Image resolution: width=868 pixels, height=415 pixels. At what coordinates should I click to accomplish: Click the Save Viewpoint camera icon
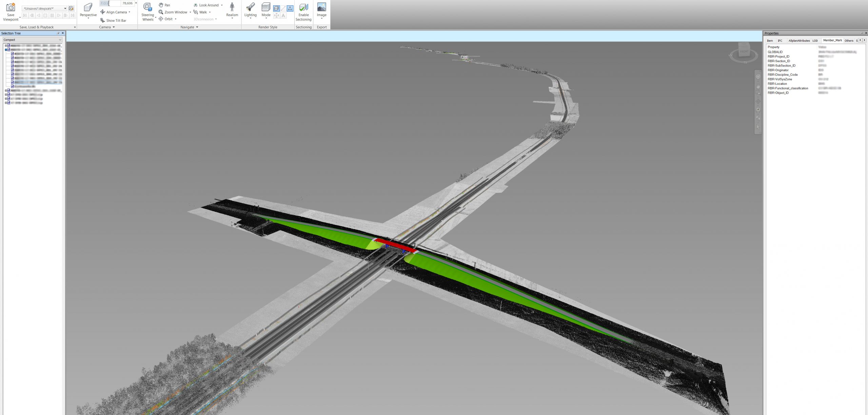[11, 7]
